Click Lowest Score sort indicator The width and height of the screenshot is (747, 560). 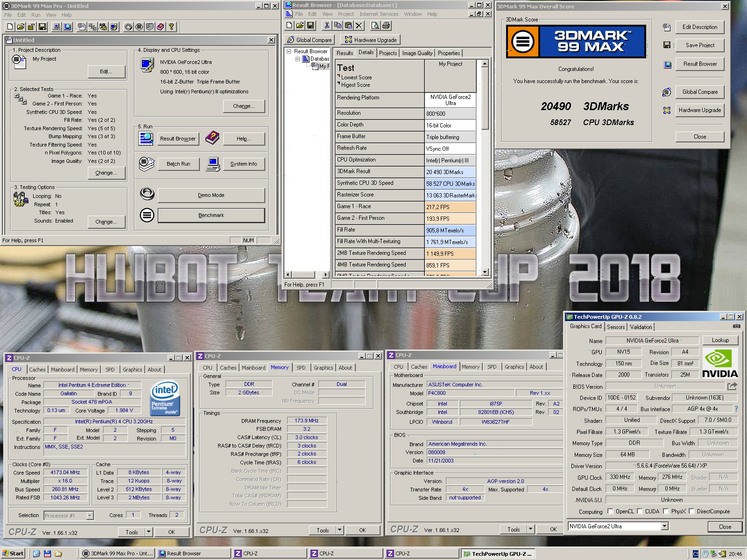(x=338, y=76)
